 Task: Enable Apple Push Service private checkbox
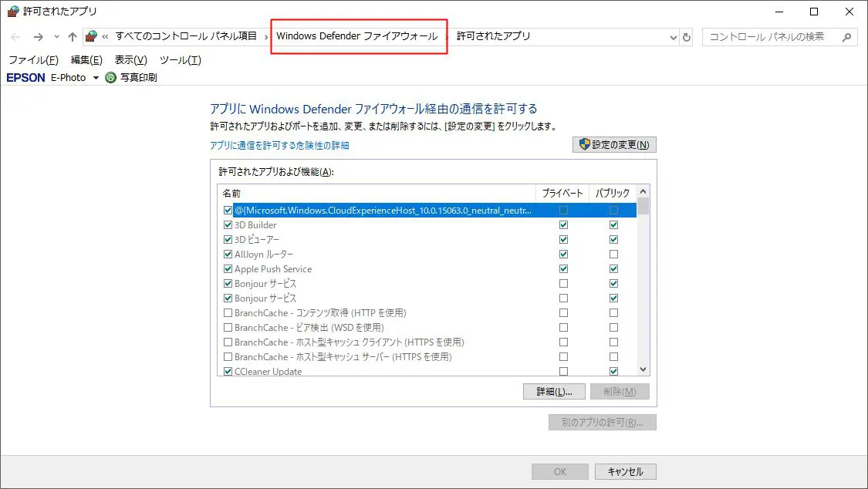coord(563,269)
